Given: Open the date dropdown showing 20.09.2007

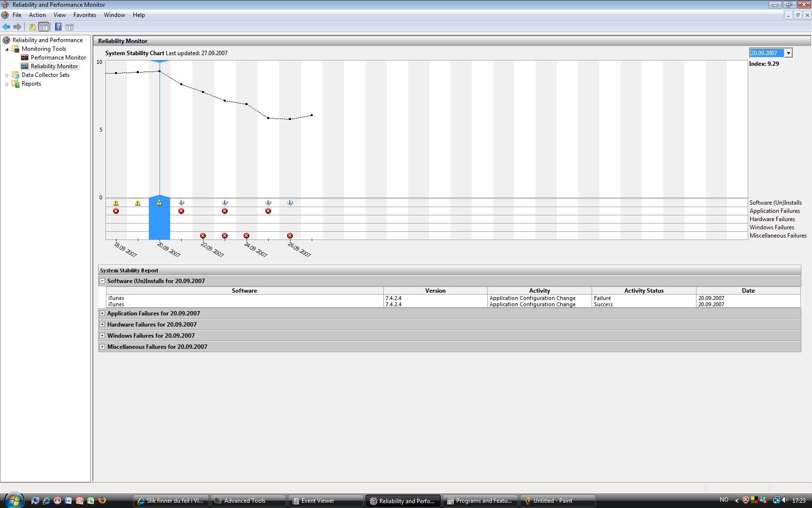Looking at the screenshot, I should click(x=788, y=53).
